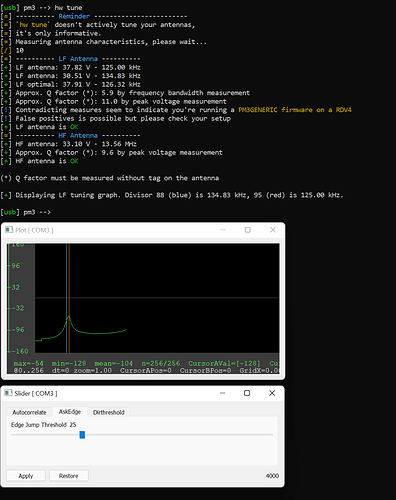
Task: Click the 'LF Antenna' header in terminal
Action: tap(78, 59)
